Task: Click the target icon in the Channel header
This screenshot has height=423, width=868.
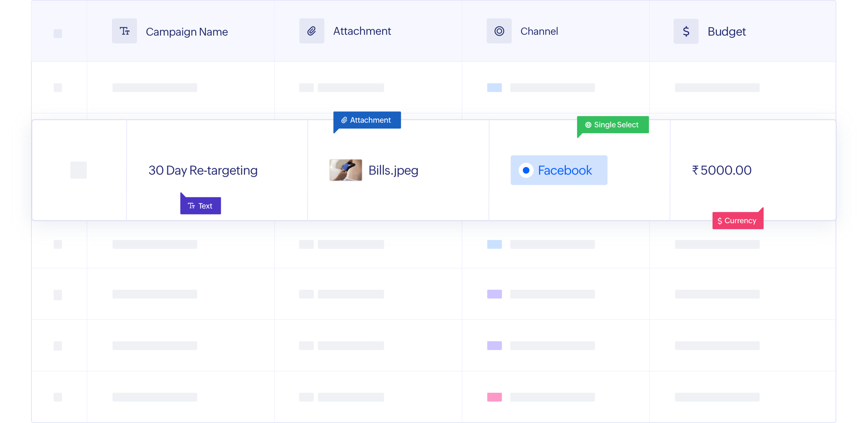Action: (x=499, y=30)
